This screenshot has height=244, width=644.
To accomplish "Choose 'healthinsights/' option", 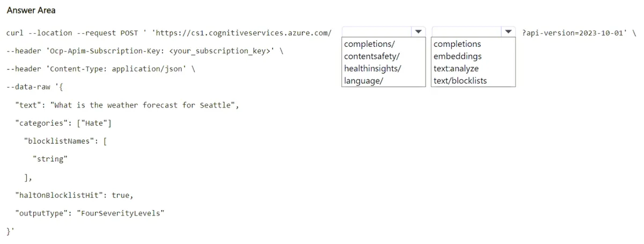I will (372, 69).
